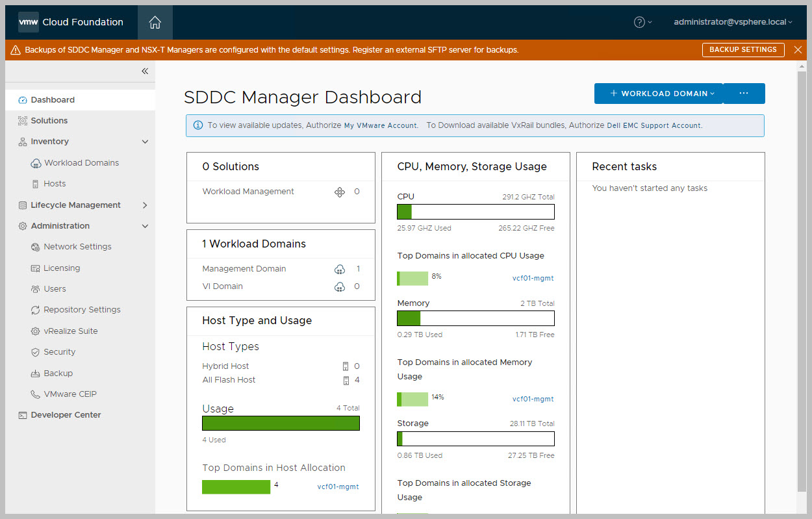The height and width of the screenshot is (519, 812).
Task: Open the help question mark menu
Action: (642, 22)
